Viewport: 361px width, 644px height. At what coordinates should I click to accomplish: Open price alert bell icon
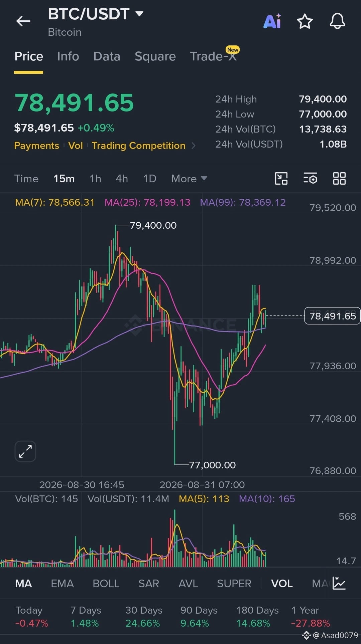click(337, 21)
